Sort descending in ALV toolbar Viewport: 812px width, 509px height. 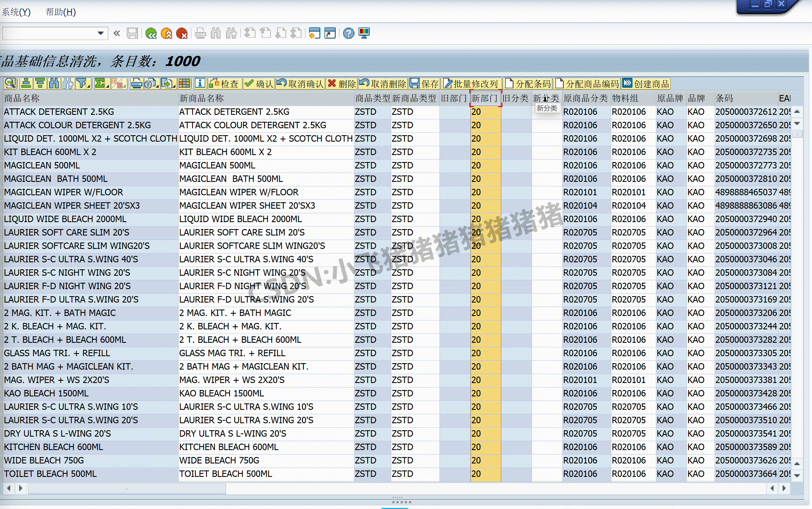(40, 83)
